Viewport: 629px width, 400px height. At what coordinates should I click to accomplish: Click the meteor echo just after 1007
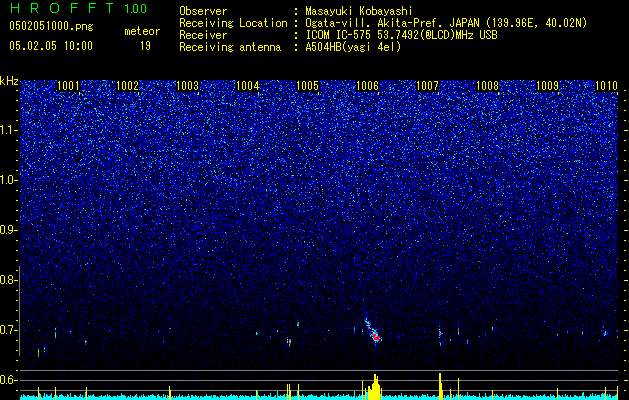point(440,334)
